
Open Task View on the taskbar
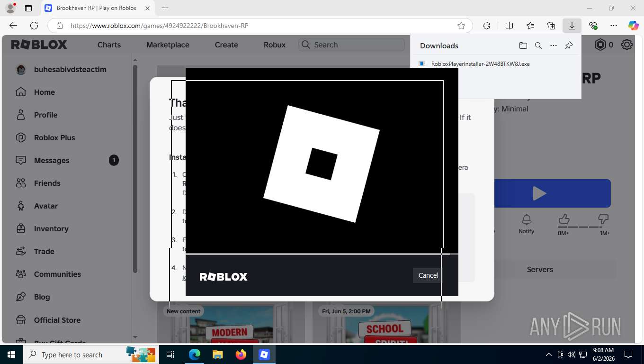(170, 355)
